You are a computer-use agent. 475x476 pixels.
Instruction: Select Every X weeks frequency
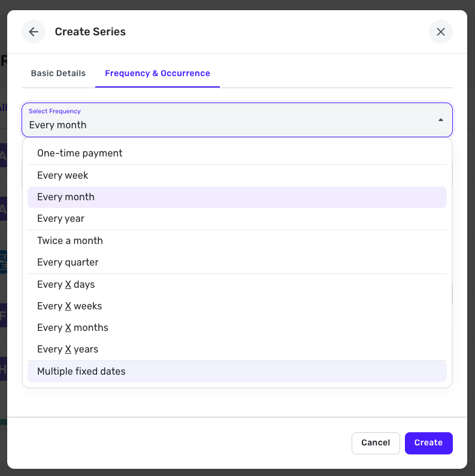point(69,306)
